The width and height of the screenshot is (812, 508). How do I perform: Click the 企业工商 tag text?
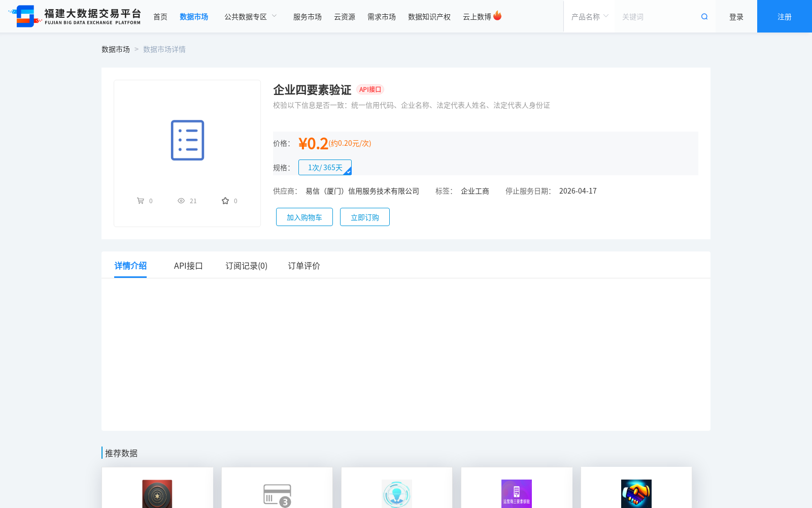(x=475, y=191)
